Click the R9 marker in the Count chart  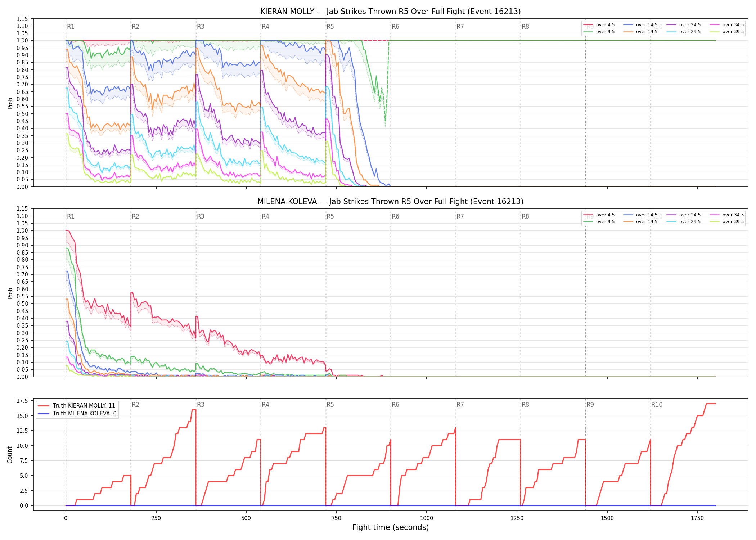tap(590, 405)
